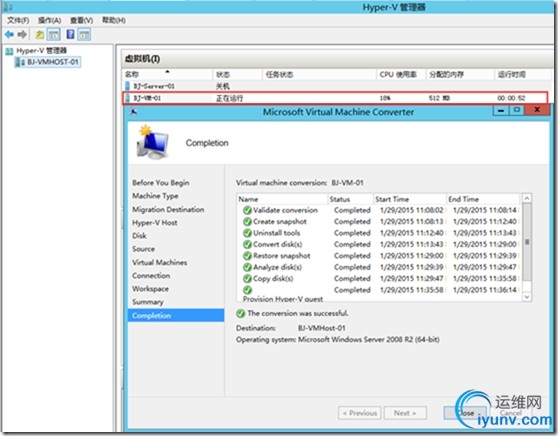Sort by 状态 column header
Screen dimensions: 558x436
[x=237, y=74]
